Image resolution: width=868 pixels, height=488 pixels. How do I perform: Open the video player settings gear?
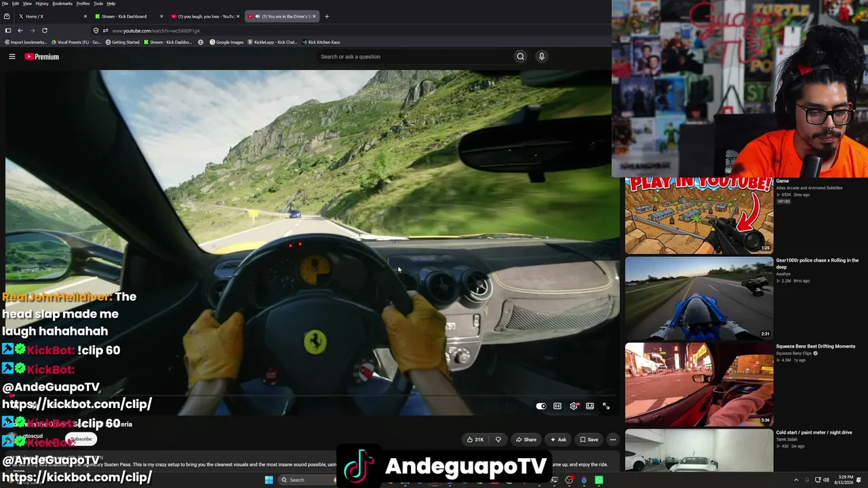[574, 406]
